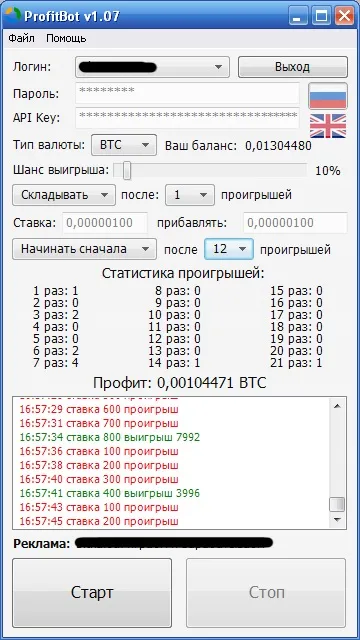The height and width of the screenshot is (640, 360).
Task: Click the statistic '21 раз: 1'
Action: point(296,362)
